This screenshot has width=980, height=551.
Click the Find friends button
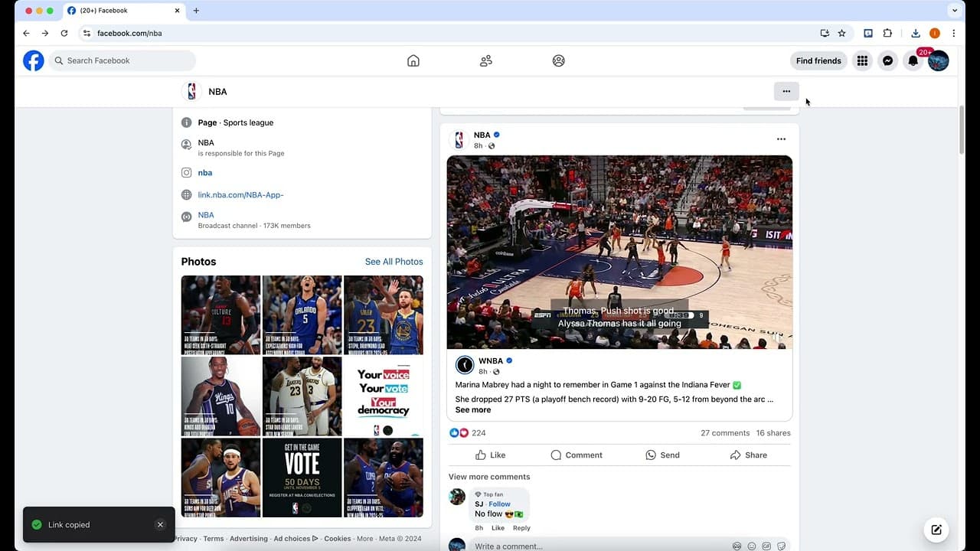point(818,60)
